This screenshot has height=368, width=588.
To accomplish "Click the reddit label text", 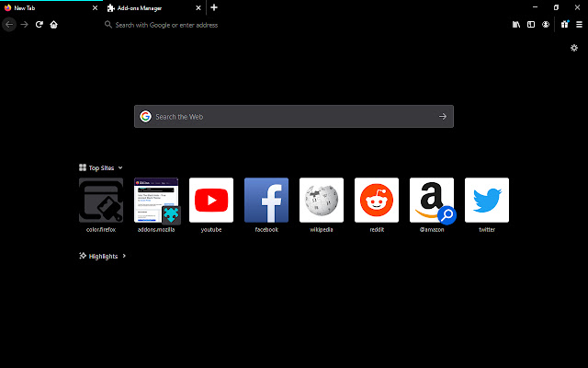I will pyautogui.click(x=377, y=229).
